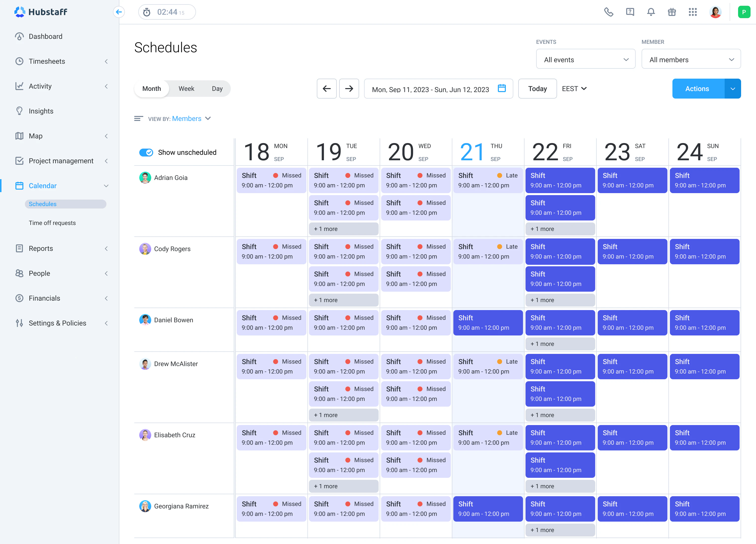Open the apps grid menu
This screenshot has height=544, width=756.
(693, 12)
